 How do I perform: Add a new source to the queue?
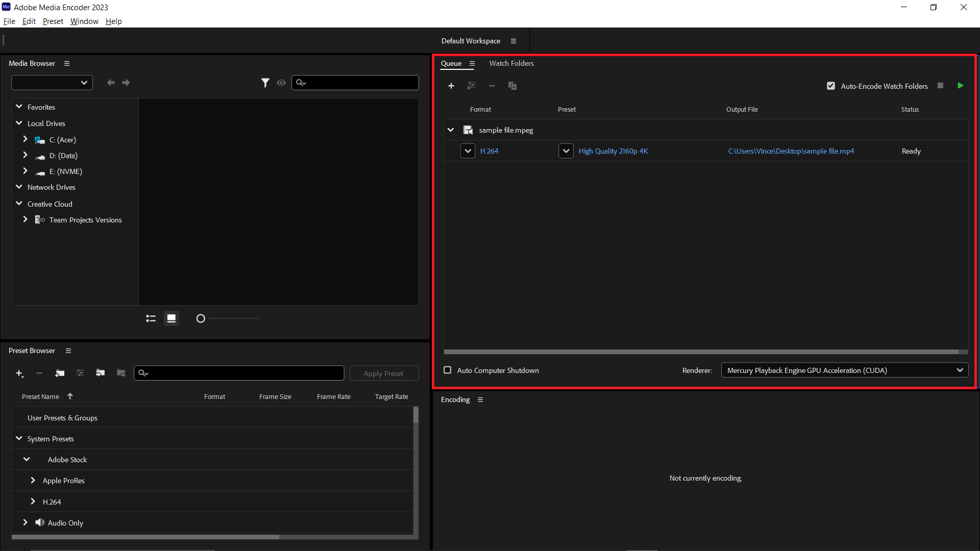pos(451,86)
